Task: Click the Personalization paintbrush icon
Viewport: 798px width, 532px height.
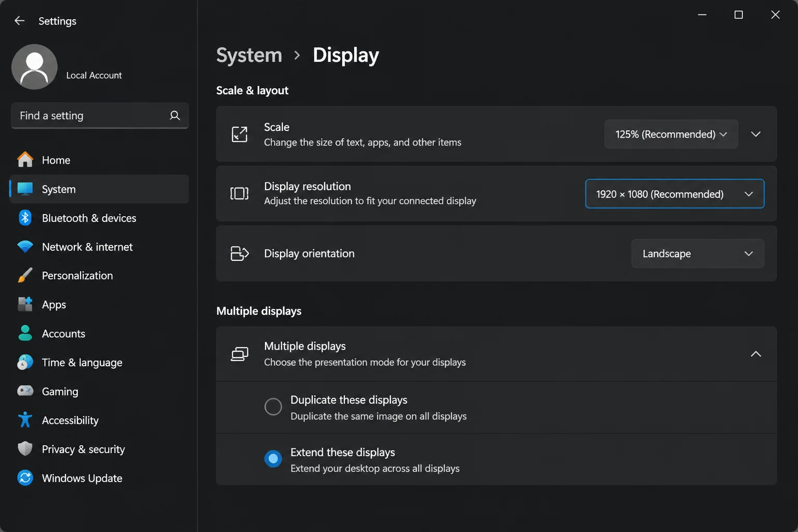Action: point(25,275)
